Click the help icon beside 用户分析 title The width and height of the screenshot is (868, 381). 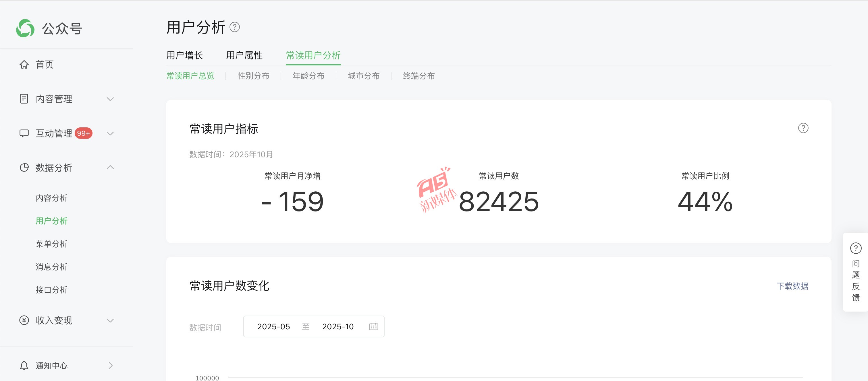235,27
